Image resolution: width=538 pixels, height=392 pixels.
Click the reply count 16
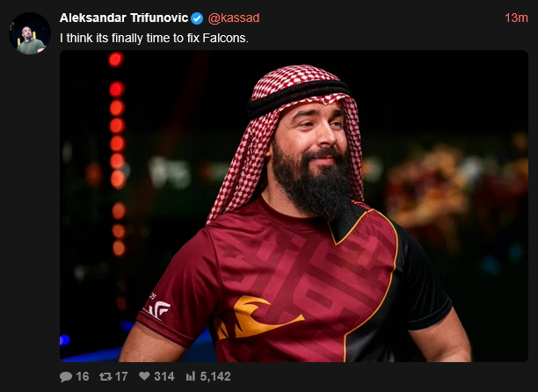83,376
